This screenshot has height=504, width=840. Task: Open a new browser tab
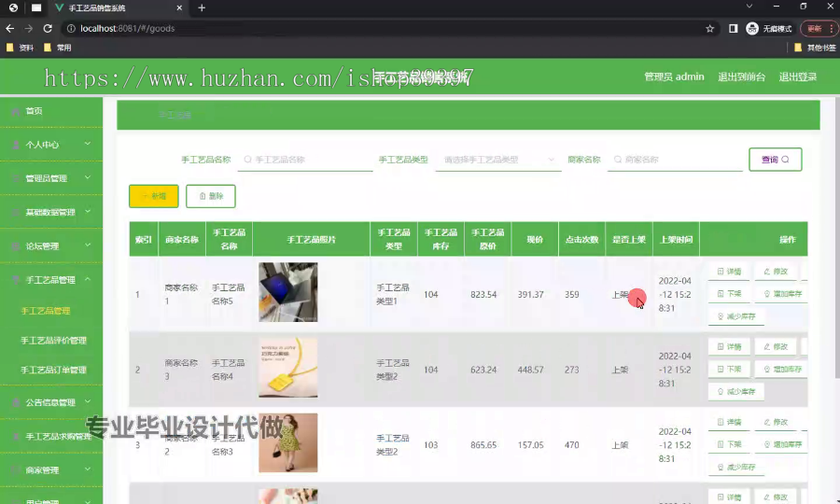[202, 7]
